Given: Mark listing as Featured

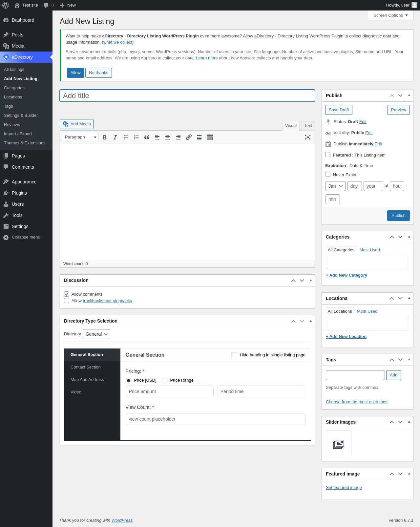Looking at the screenshot, I should coord(328,155).
